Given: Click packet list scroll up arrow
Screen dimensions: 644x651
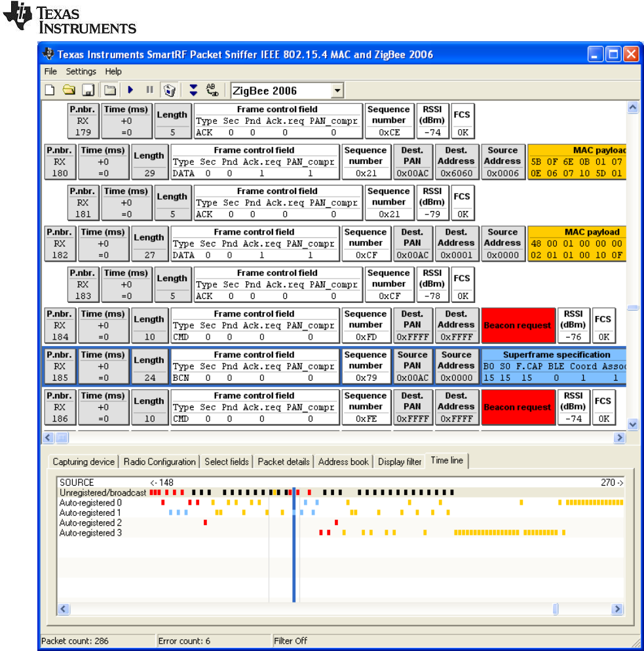Looking at the screenshot, I should point(632,107).
